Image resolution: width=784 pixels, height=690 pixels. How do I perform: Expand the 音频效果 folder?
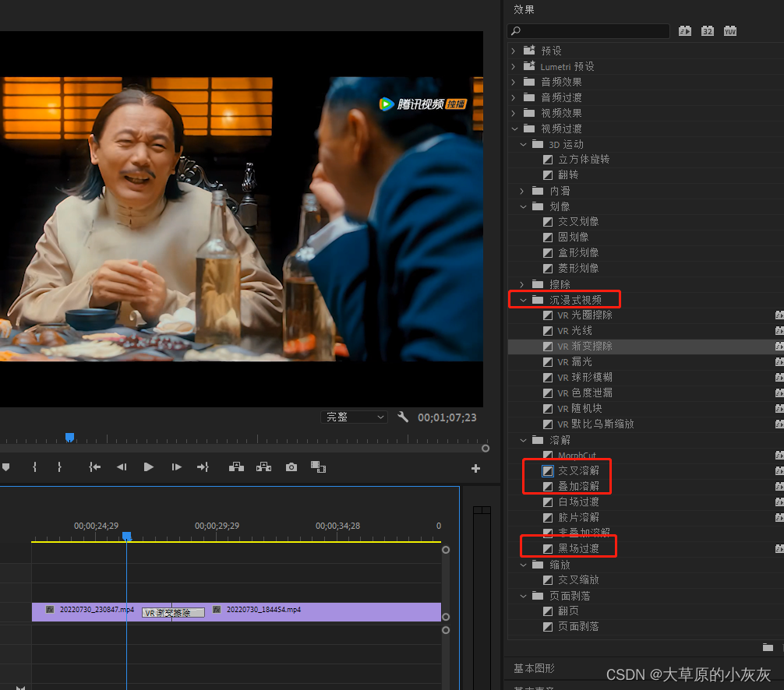[513, 82]
